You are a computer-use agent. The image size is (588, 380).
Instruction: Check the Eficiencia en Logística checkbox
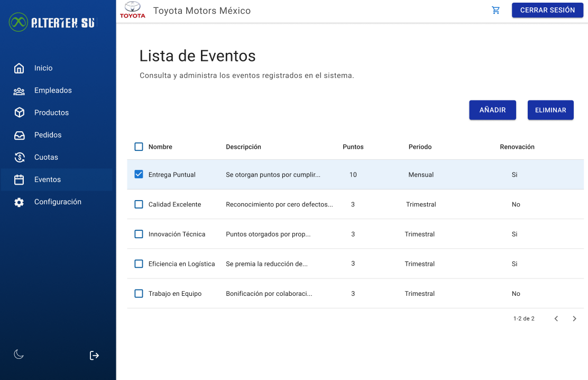139,264
